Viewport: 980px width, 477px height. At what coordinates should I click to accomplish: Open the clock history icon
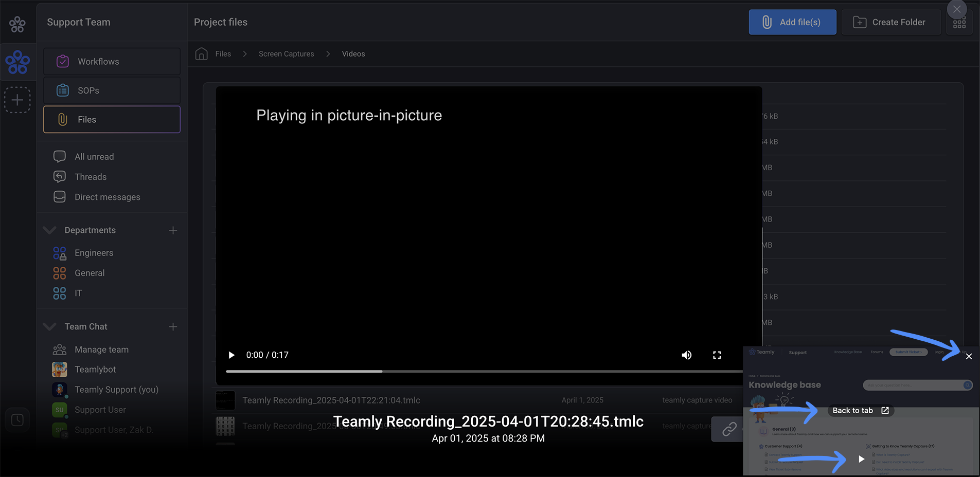pyautogui.click(x=17, y=420)
